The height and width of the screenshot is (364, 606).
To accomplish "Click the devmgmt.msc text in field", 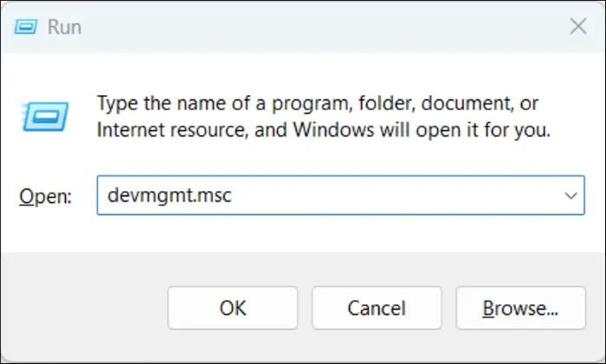I will pos(170,196).
